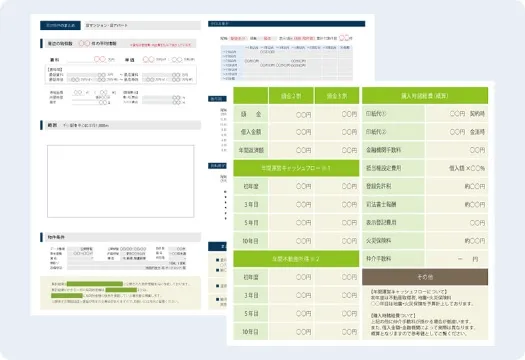Click the 頭金2割 column header
525x360 pixels.
291,96
